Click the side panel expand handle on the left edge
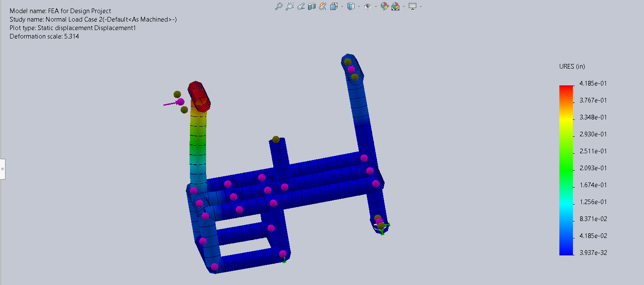 point(3,169)
